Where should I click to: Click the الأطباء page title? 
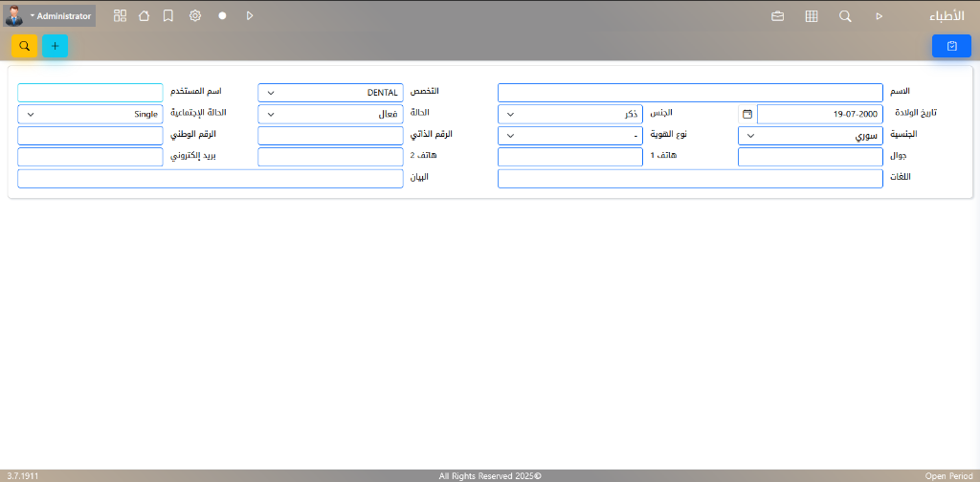click(x=946, y=16)
